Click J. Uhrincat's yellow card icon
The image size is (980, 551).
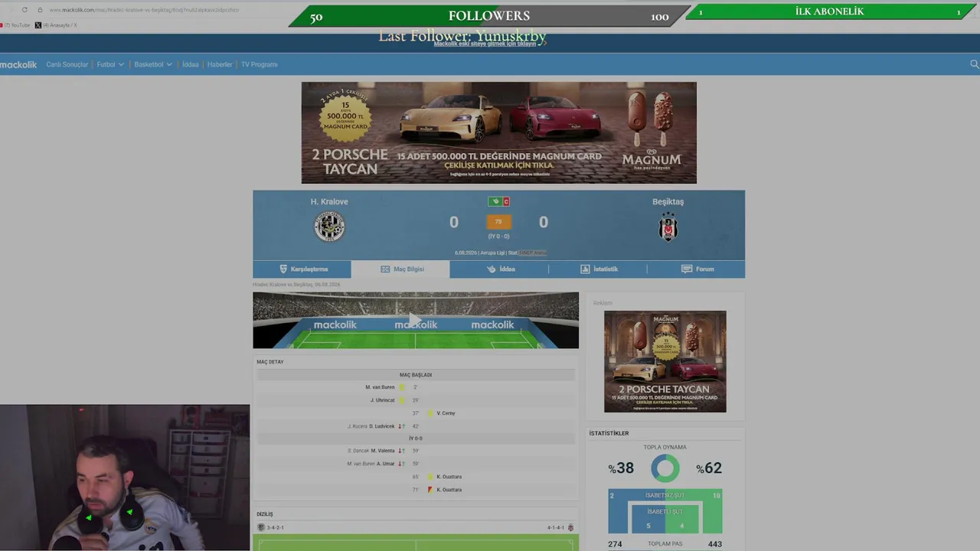(x=402, y=400)
